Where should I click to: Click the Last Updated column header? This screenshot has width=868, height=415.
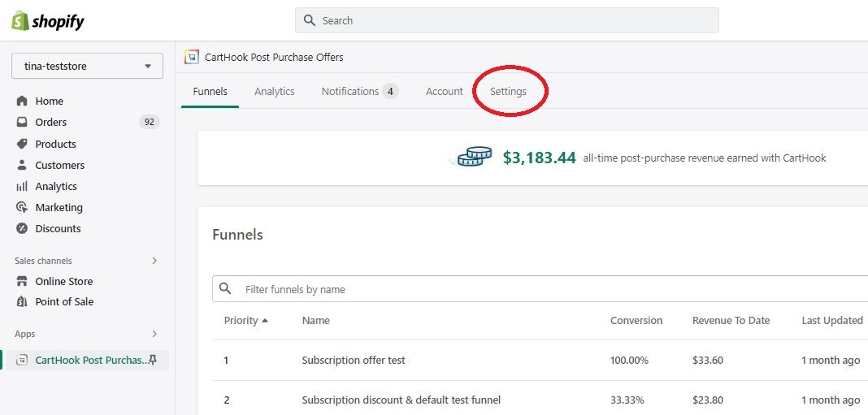click(x=832, y=320)
